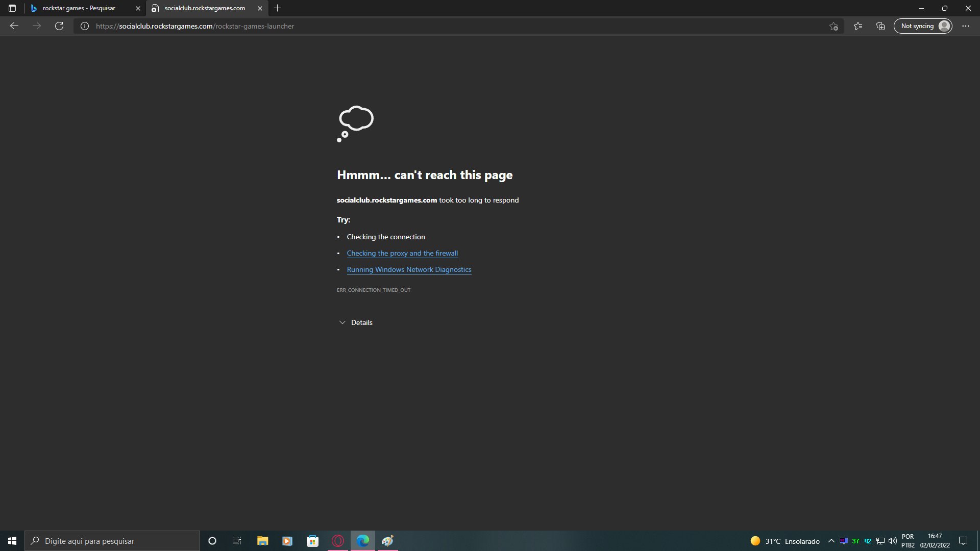980x551 pixels.
Task: Open the 31°C Ensolarado weather widget
Action: (785, 541)
